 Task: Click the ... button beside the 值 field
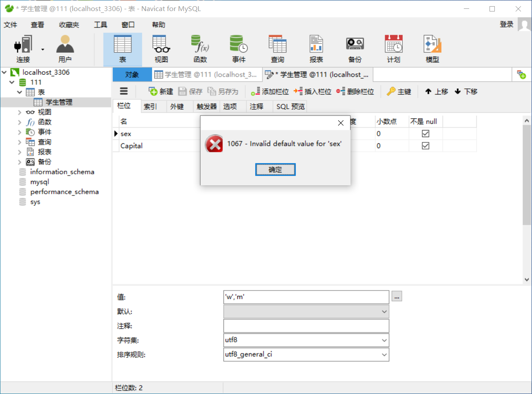(397, 297)
